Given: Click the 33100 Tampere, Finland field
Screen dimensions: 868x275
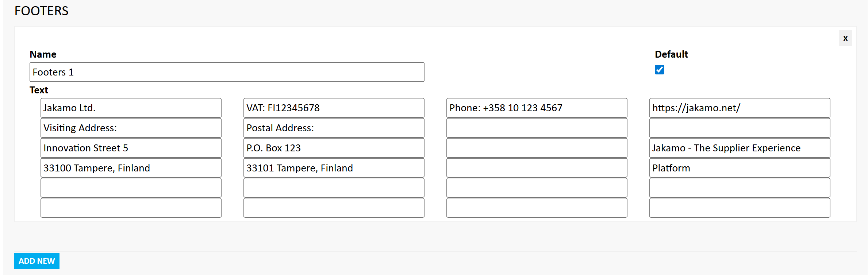Looking at the screenshot, I should click(131, 168).
